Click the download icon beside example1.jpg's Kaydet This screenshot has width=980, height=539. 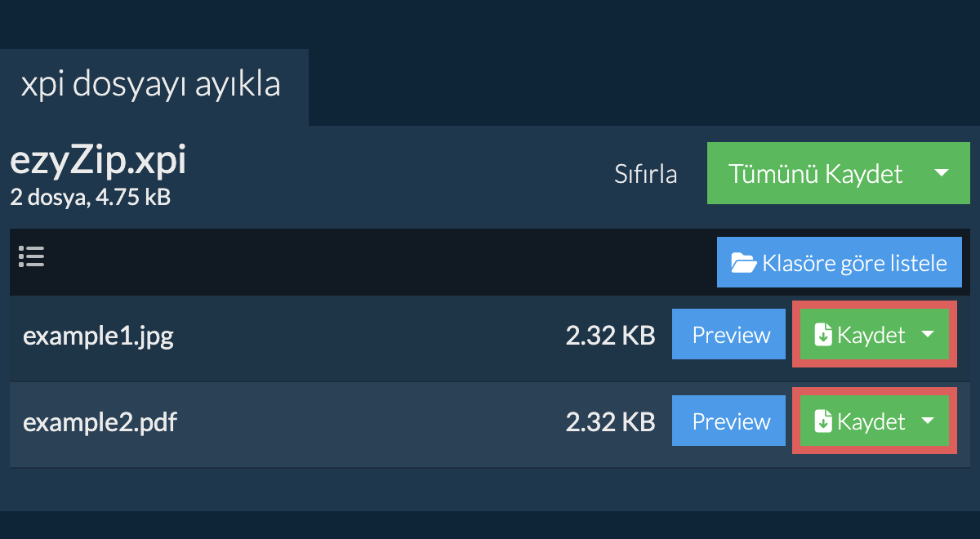click(x=823, y=335)
